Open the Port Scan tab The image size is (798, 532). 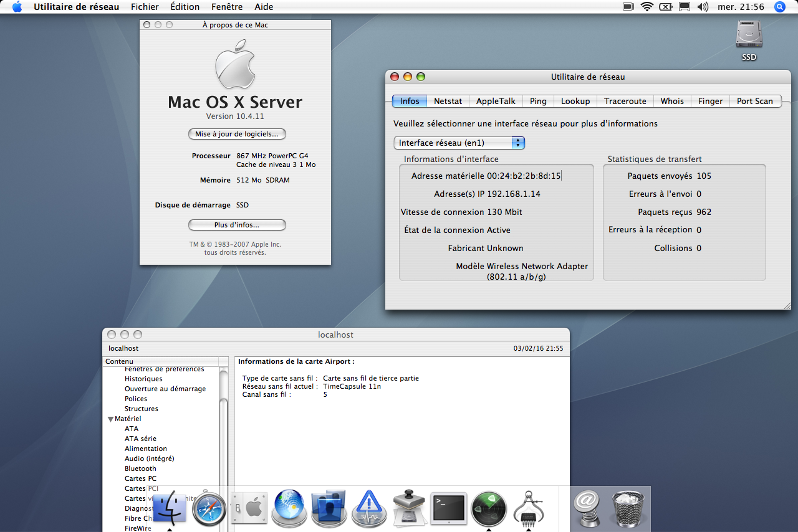tap(754, 101)
